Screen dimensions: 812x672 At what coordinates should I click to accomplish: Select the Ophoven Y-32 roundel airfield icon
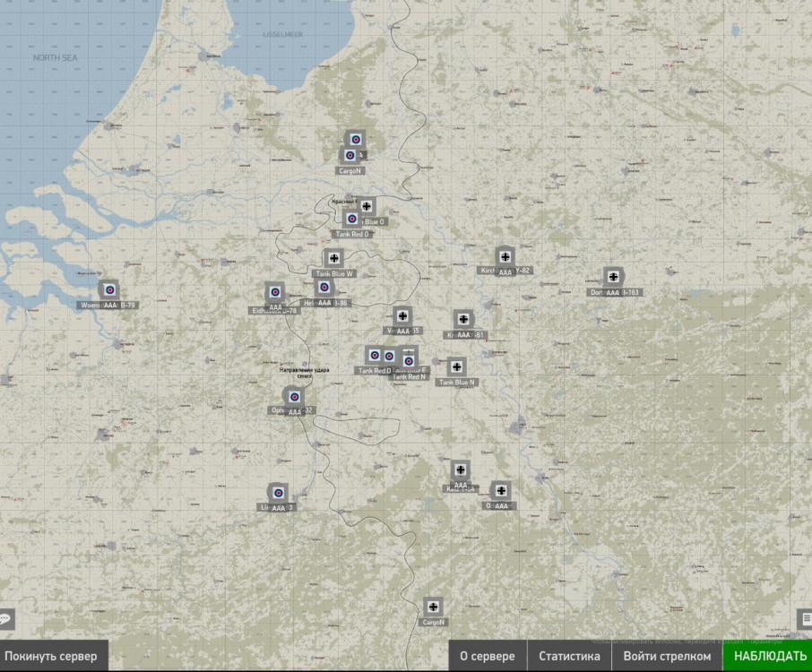click(x=294, y=397)
